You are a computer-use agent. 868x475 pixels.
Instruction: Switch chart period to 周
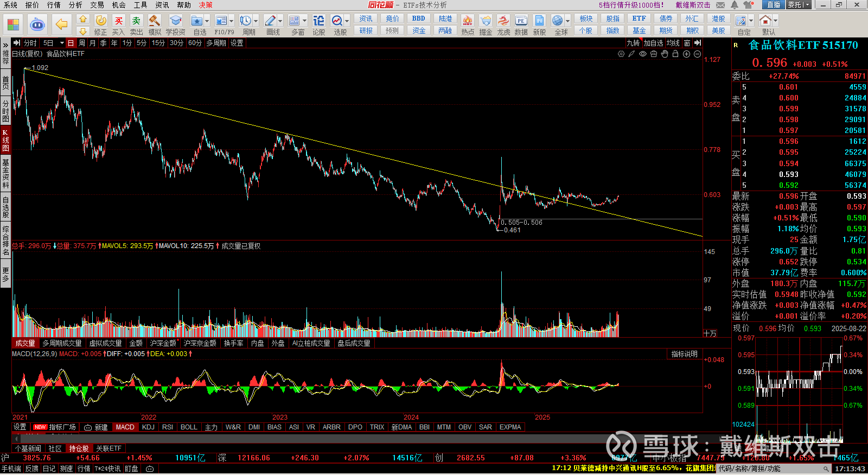click(81, 43)
